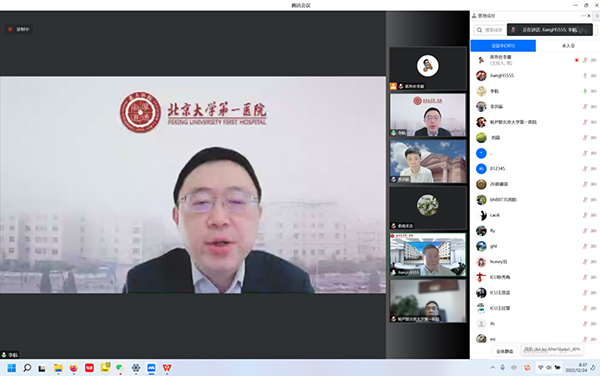Toggle camera icon for member 012345
Screen dimensions: 600x376
tap(593, 169)
